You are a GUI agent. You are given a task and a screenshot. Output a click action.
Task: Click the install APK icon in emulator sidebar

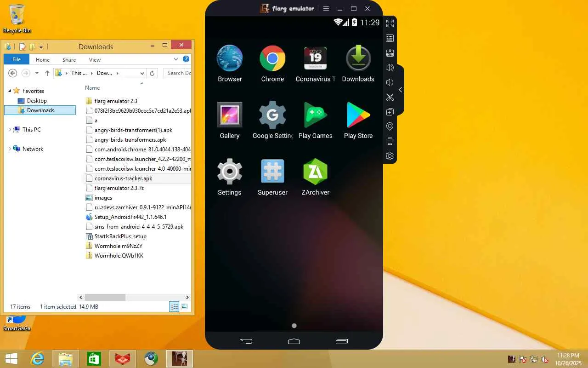(390, 53)
